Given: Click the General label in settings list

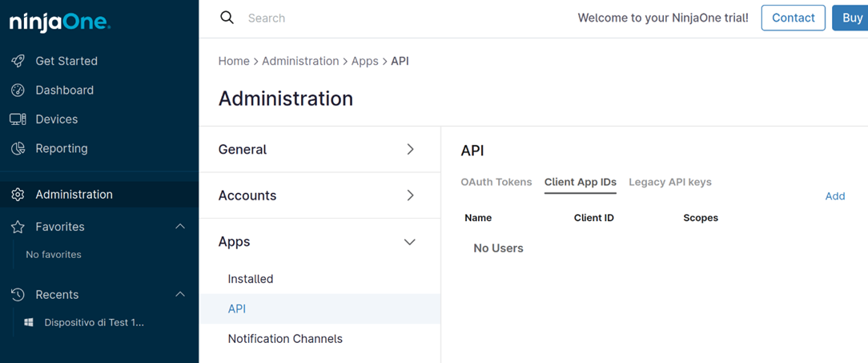Looking at the screenshot, I should pyautogui.click(x=243, y=149).
